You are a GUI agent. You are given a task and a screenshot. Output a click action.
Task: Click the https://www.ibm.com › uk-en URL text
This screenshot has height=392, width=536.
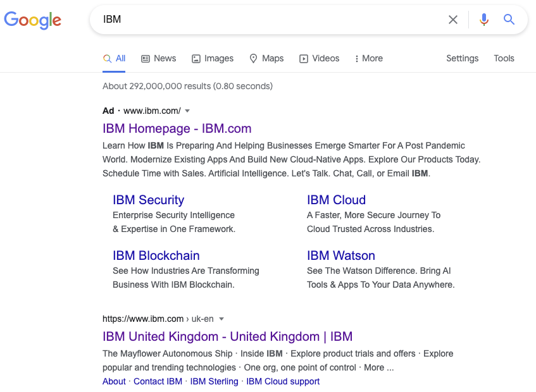tap(158, 319)
